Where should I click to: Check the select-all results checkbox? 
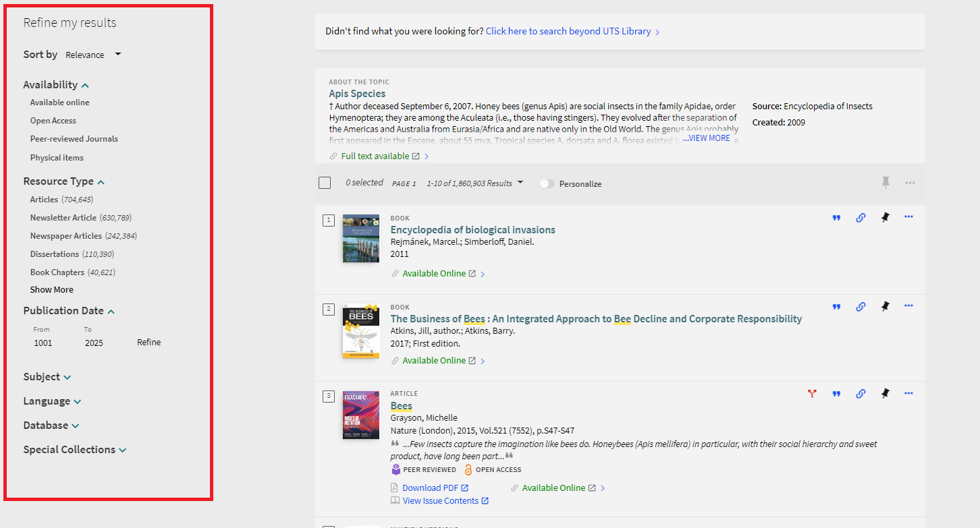tap(325, 182)
